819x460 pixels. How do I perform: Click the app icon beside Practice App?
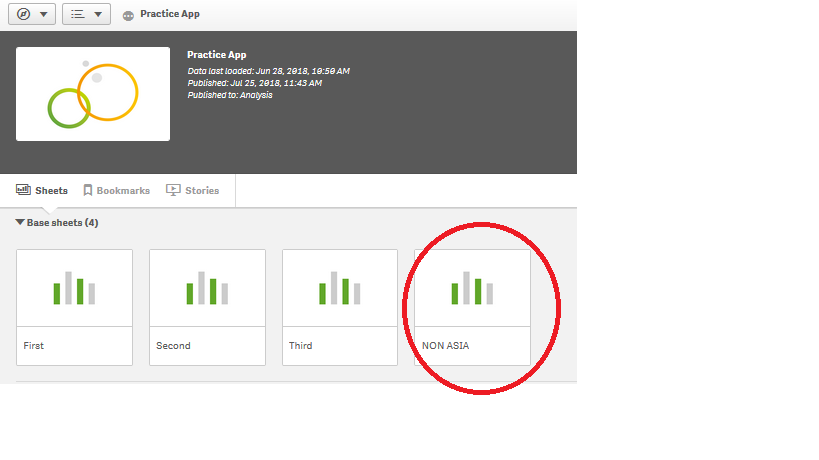[128, 16]
